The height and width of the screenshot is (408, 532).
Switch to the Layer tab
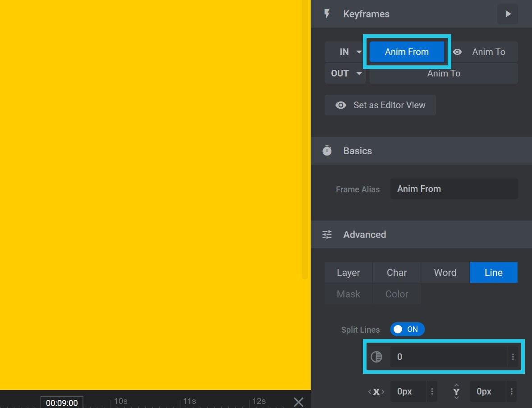point(349,272)
